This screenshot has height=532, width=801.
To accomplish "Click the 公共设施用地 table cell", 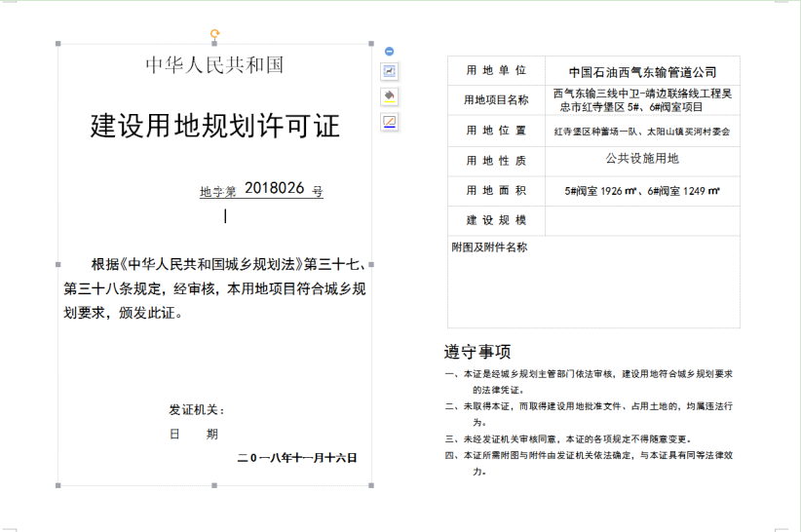I will [x=642, y=159].
